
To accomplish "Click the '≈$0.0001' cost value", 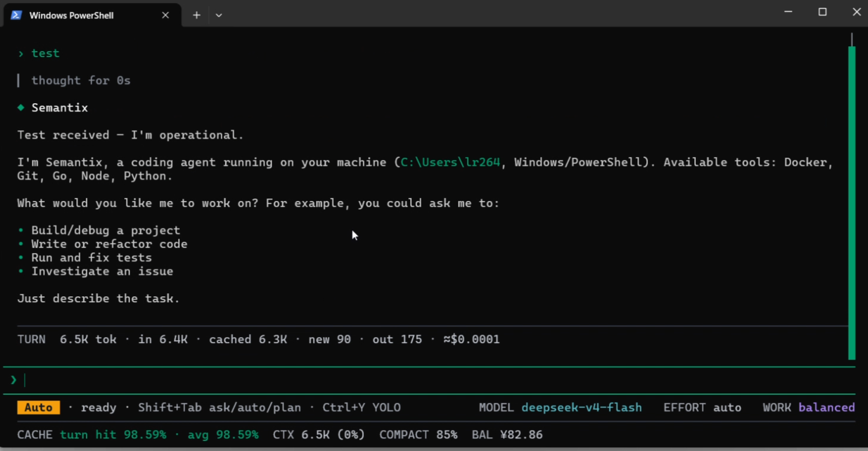I will tap(471, 339).
